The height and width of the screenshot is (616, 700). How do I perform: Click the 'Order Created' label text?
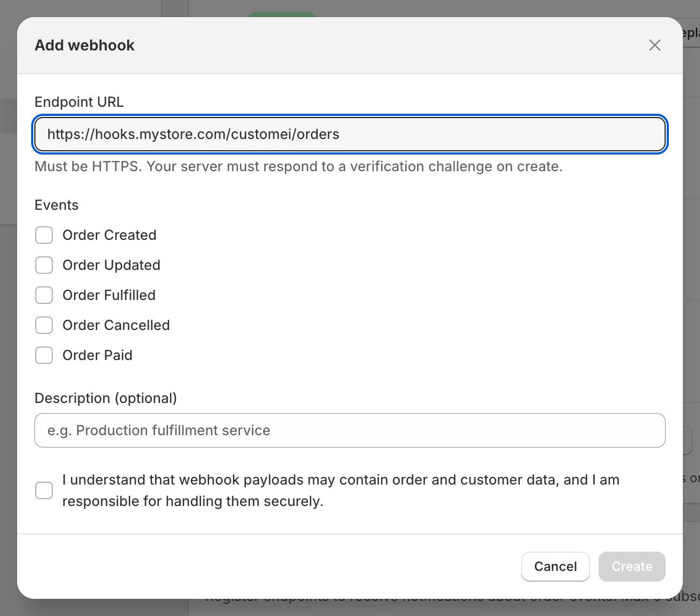coord(110,235)
